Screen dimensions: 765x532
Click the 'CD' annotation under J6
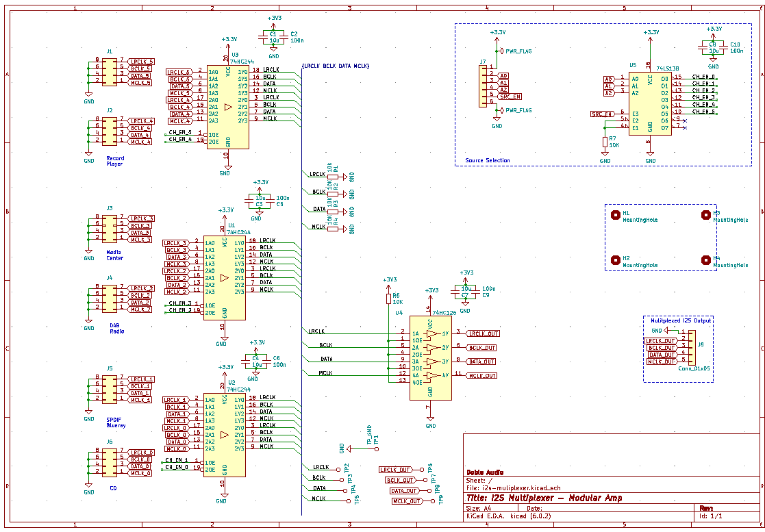(x=113, y=487)
